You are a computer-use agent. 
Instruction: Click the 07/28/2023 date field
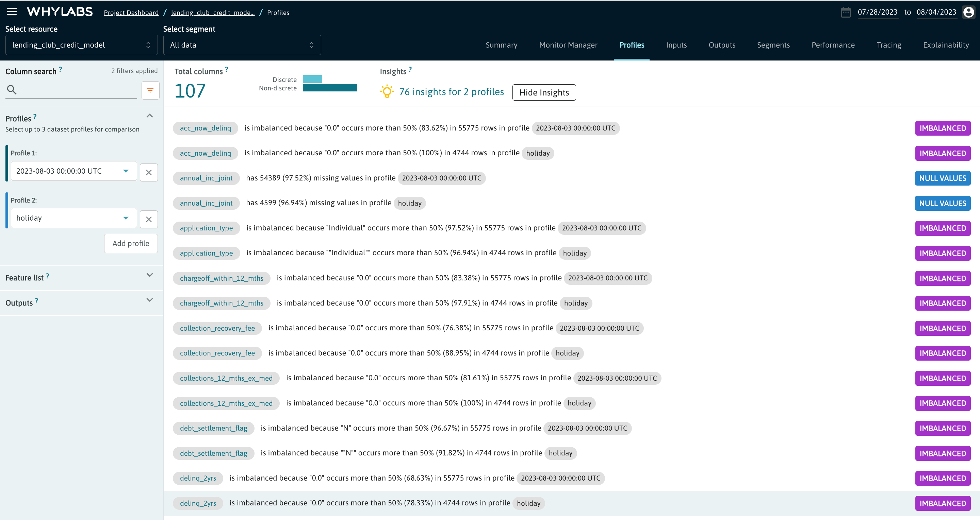click(x=878, y=12)
